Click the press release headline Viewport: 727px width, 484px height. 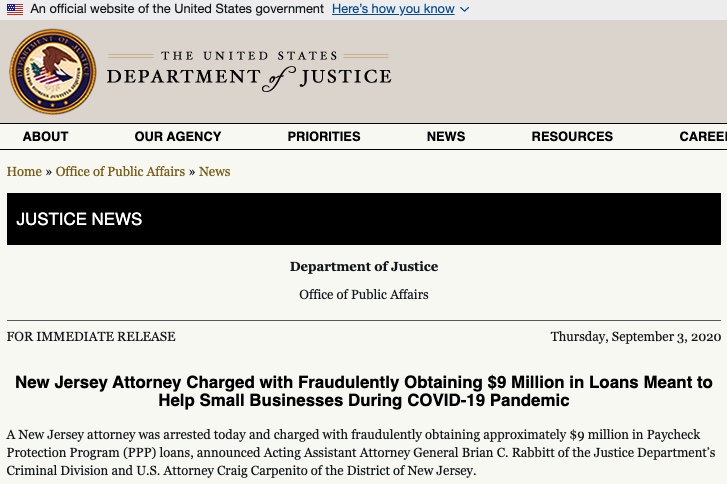(x=364, y=391)
